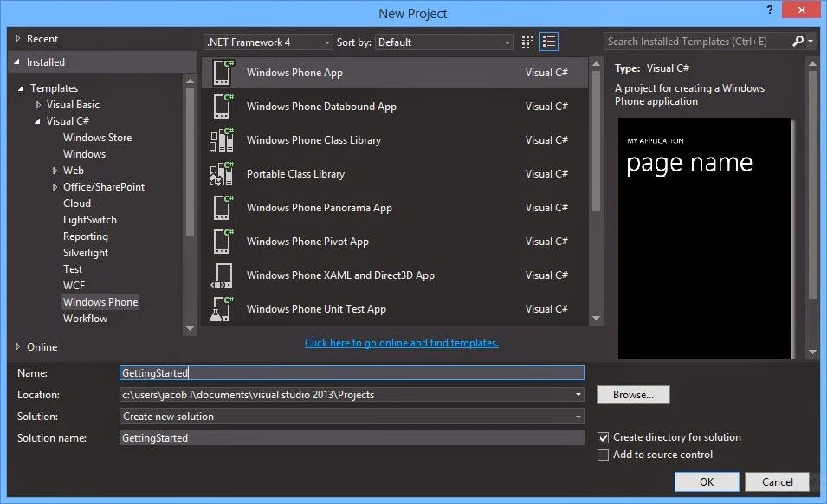Toggle Create directory for solution checkbox
Image resolution: width=827 pixels, height=504 pixels.
[603, 437]
